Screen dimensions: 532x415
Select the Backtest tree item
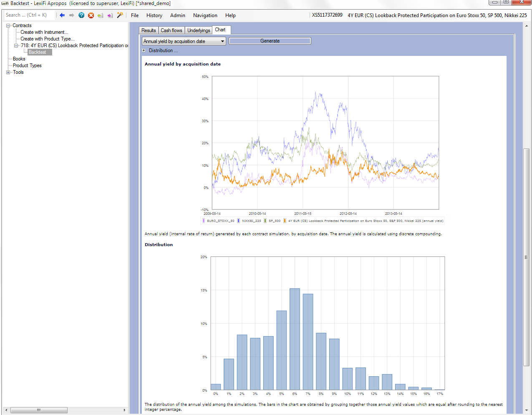tap(40, 52)
